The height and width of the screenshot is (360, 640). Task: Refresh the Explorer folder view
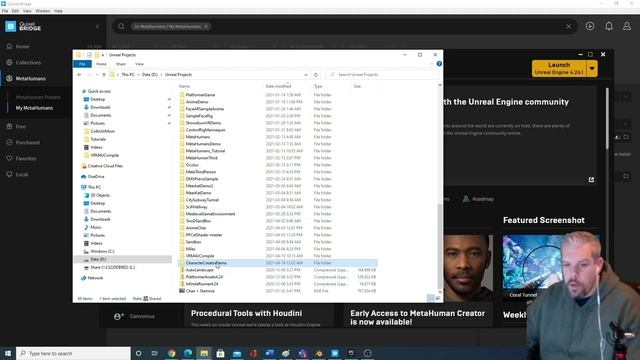[x=316, y=75]
